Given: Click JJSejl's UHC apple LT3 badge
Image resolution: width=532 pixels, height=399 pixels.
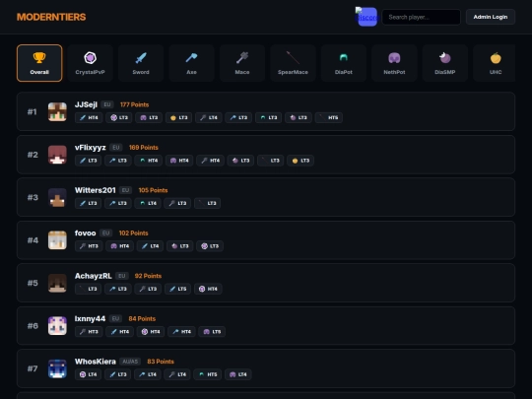Looking at the screenshot, I should (x=178, y=118).
